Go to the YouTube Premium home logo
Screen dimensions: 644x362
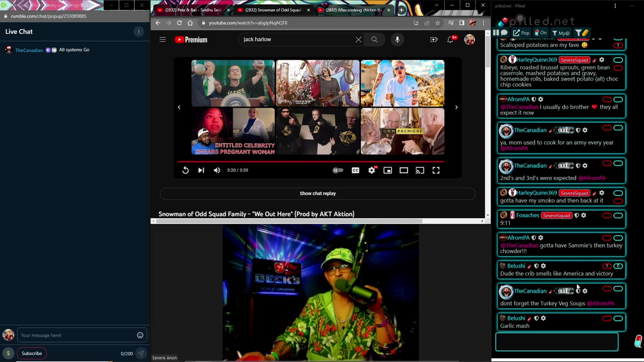(x=191, y=40)
